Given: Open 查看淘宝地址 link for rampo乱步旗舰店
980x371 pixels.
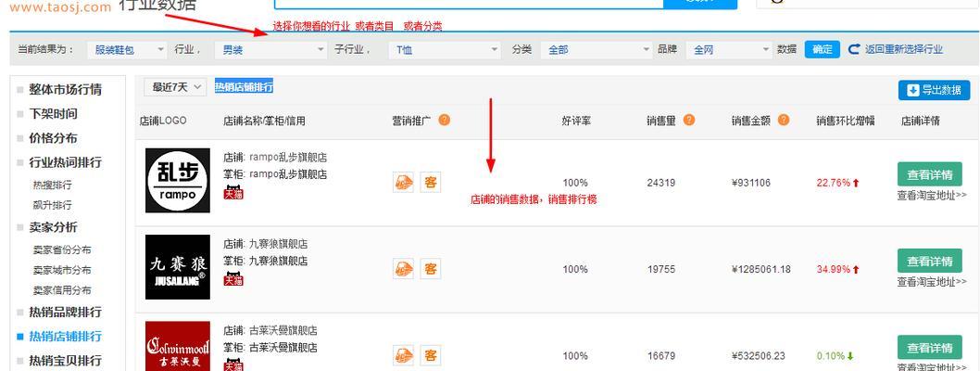Looking at the screenshot, I should tap(932, 195).
